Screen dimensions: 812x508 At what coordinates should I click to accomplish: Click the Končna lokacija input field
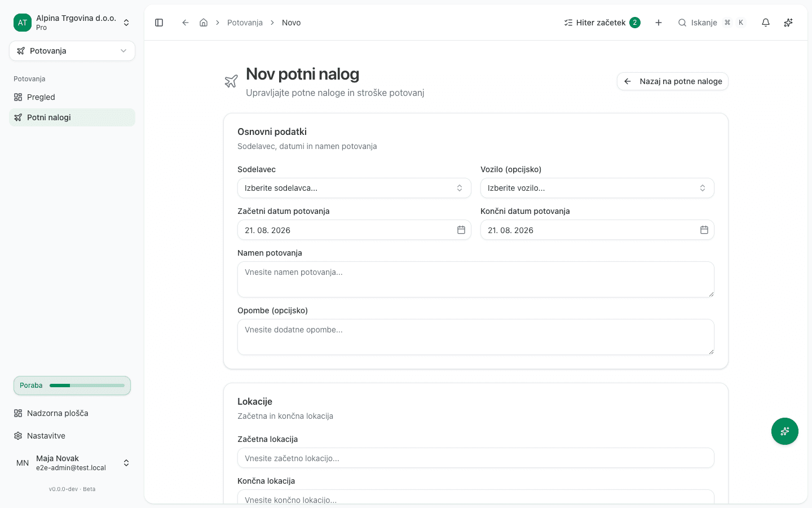(476, 497)
